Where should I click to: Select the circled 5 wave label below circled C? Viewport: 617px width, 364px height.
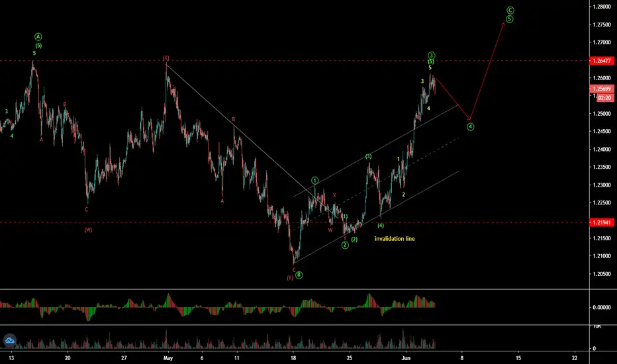[x=509, y=19]
